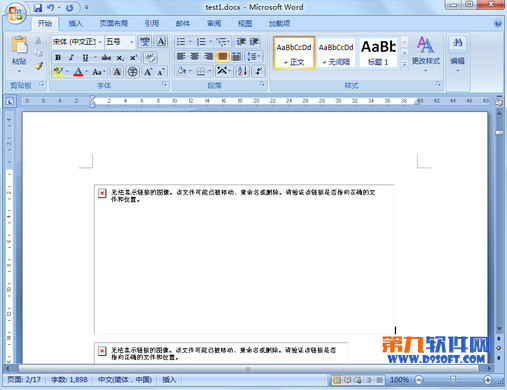This screenshot has height=390, width=507.
Task: Justify the paragraph text
Action: tap(222, 56)
